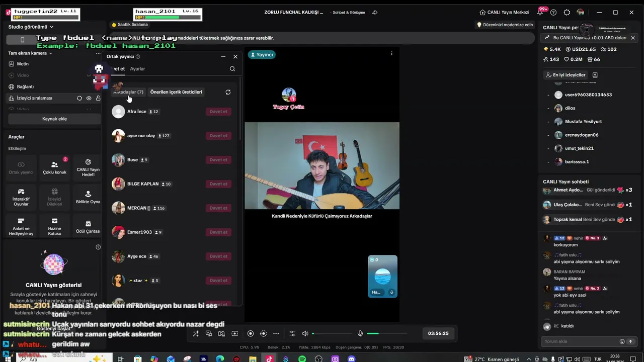Click the add clip icon in bottom toolbar
This screenshot has height=362, width=644.
point(234,333)
